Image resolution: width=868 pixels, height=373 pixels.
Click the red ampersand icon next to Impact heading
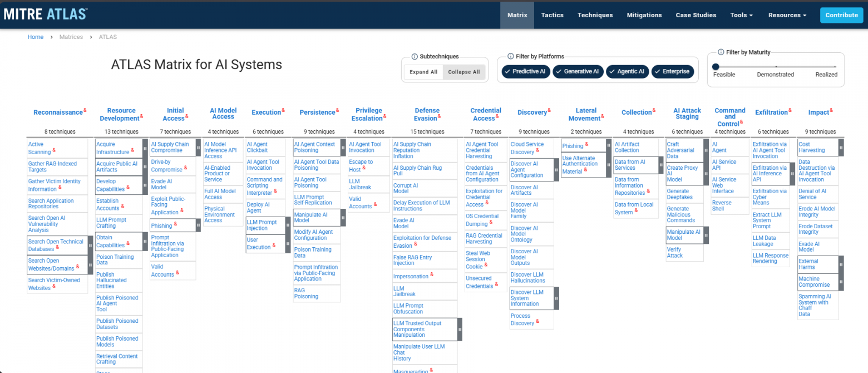click(x=831, y=110)
